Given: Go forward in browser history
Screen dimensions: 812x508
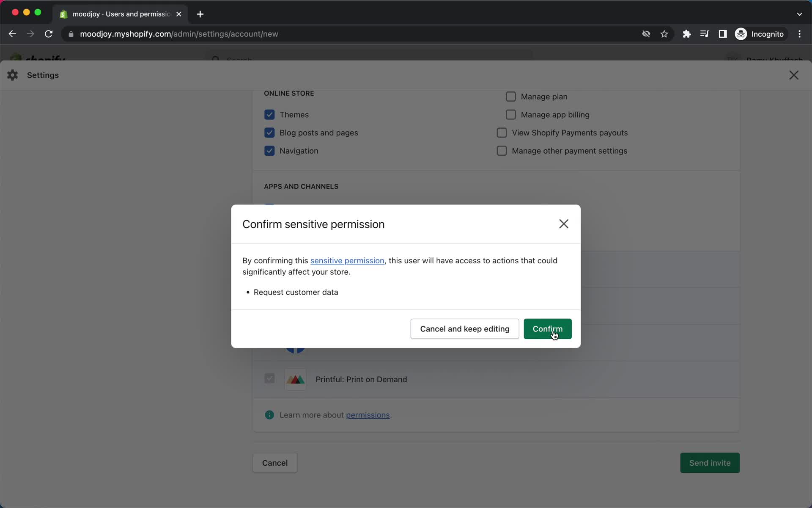Looking at the screenshot, I should [x=30, y=34].
